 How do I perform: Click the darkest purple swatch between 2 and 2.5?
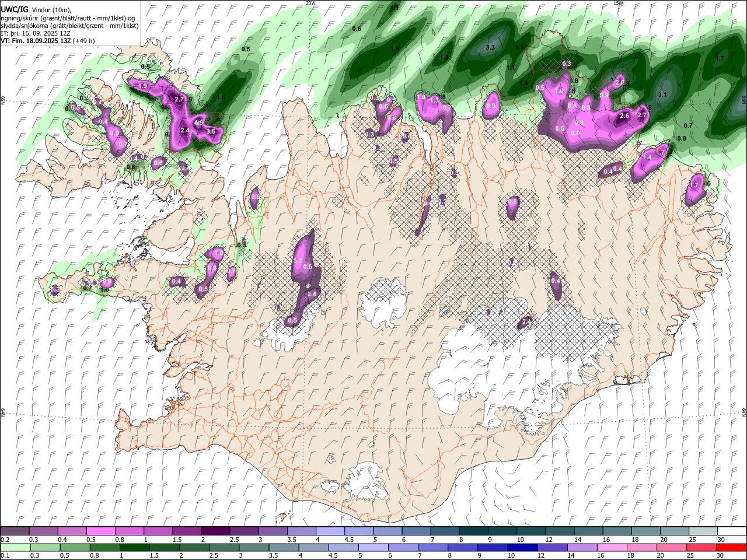coord(215,531)
